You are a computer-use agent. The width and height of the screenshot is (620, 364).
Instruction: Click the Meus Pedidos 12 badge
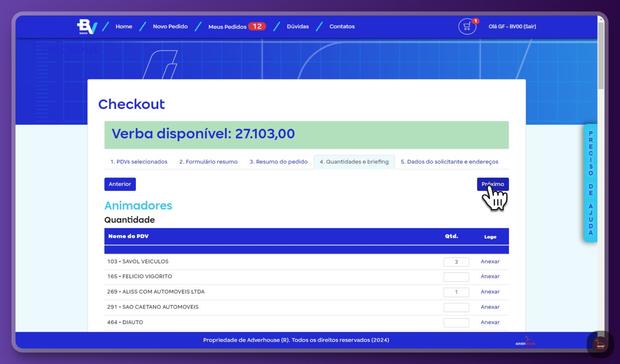pyautogui.click(x=257, y=26)
